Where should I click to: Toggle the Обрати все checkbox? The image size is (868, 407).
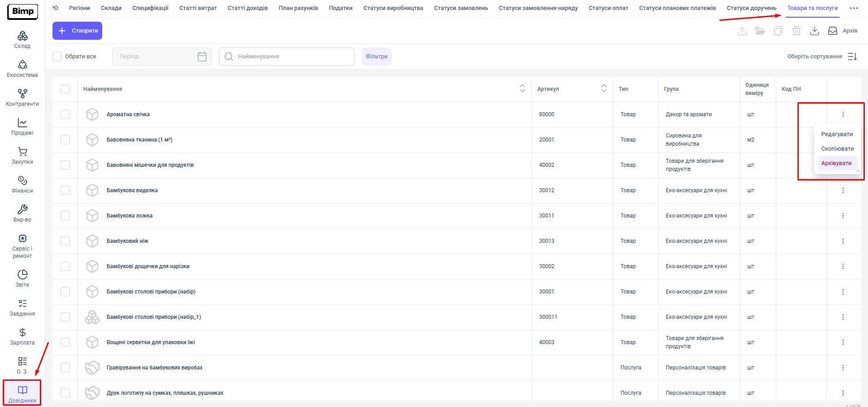pos(57,57)
